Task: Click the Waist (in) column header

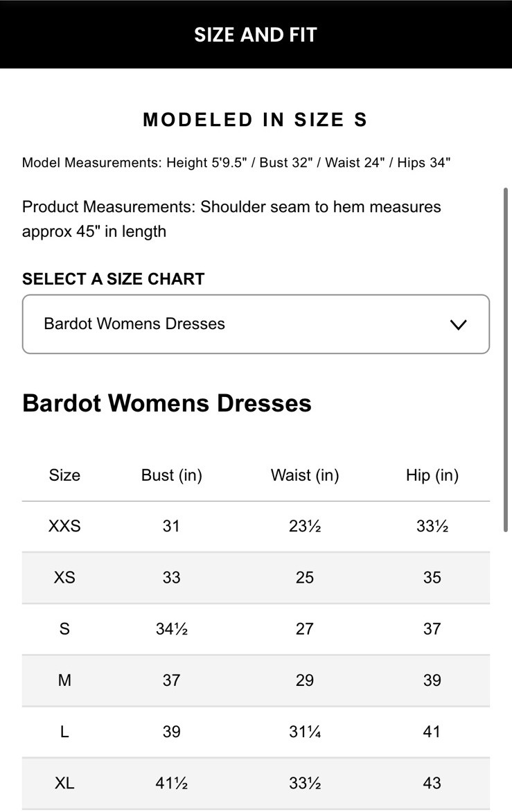Action: (x=304, y=475)
